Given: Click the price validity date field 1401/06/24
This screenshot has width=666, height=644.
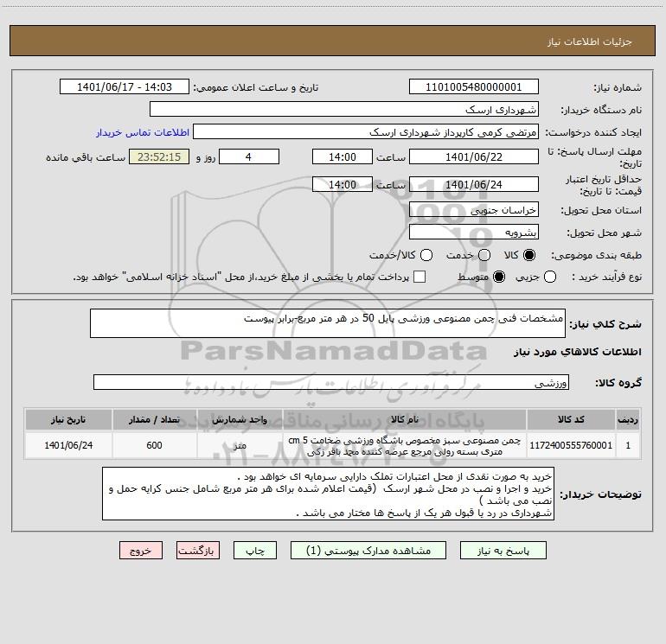Looking at the screenshot, I should tap(474, 184).
